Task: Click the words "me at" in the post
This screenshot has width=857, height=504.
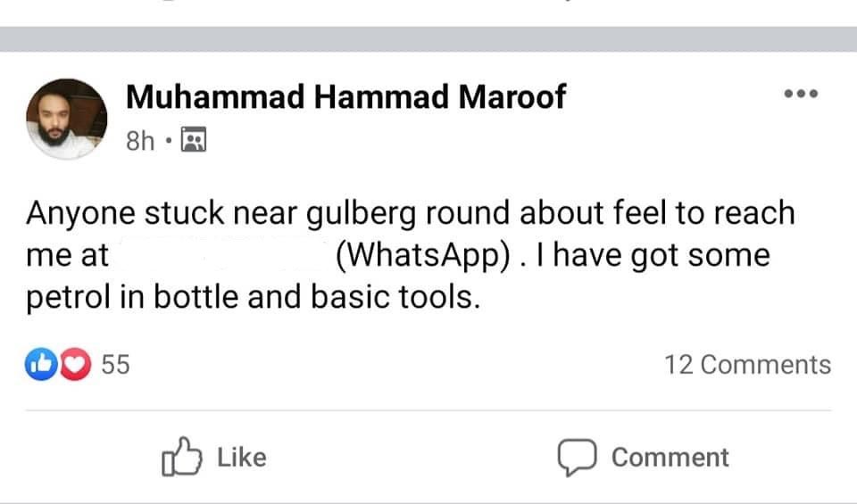Action: point(67,255)
